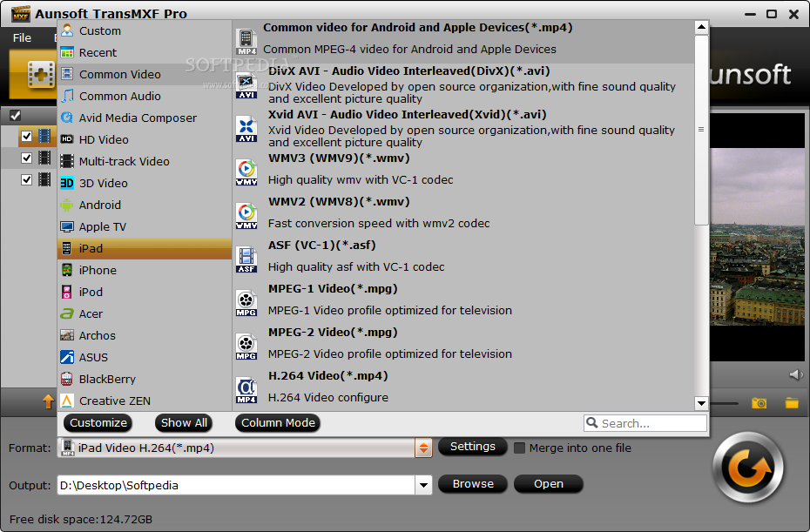This screenshot has width=810, height=532.
Task: Click the format list scrollbar thumb
Action: point(701,129)
